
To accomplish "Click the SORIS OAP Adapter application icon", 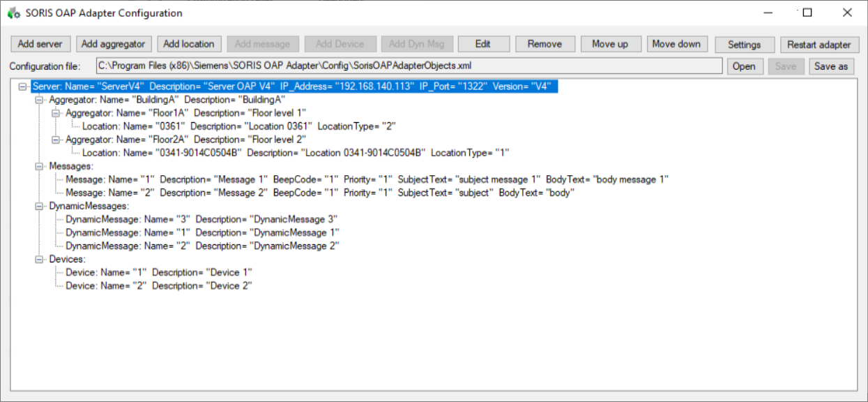I will coord(13,13).
